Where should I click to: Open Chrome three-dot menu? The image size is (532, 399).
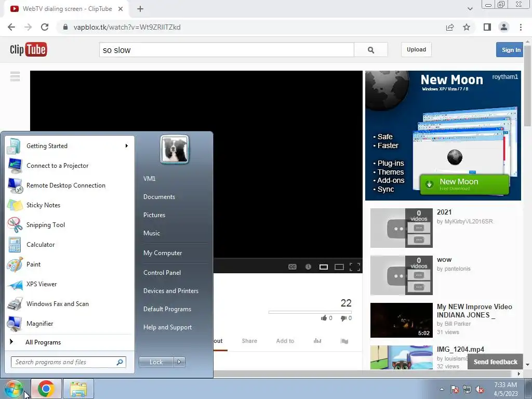click(x=521, y=27)
